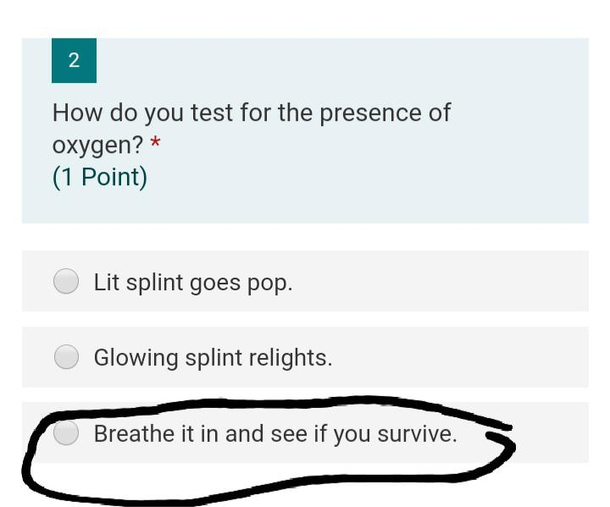Screen dimensions: 610x507
Task: Click the 'Lit splint goes pop.' answer text
Action: tap(193, 282)
